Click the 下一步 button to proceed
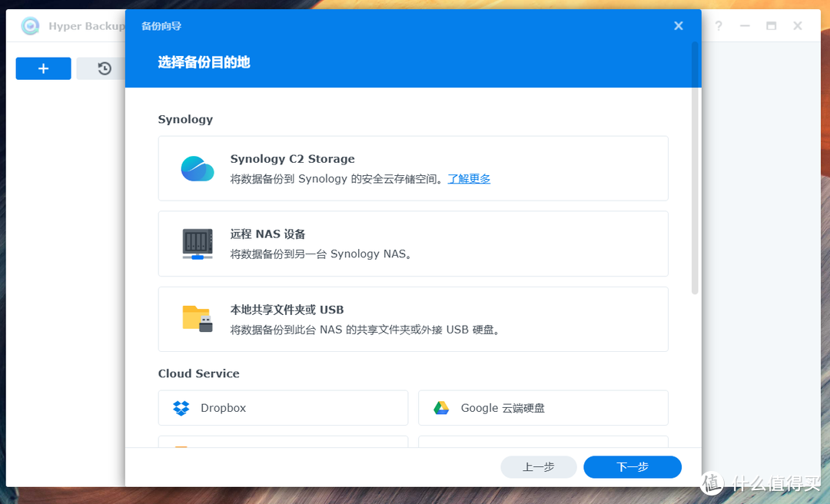Image resolution: width=830 pixels, height=504 pixels. pyautogui.click(x=632, y=466)
